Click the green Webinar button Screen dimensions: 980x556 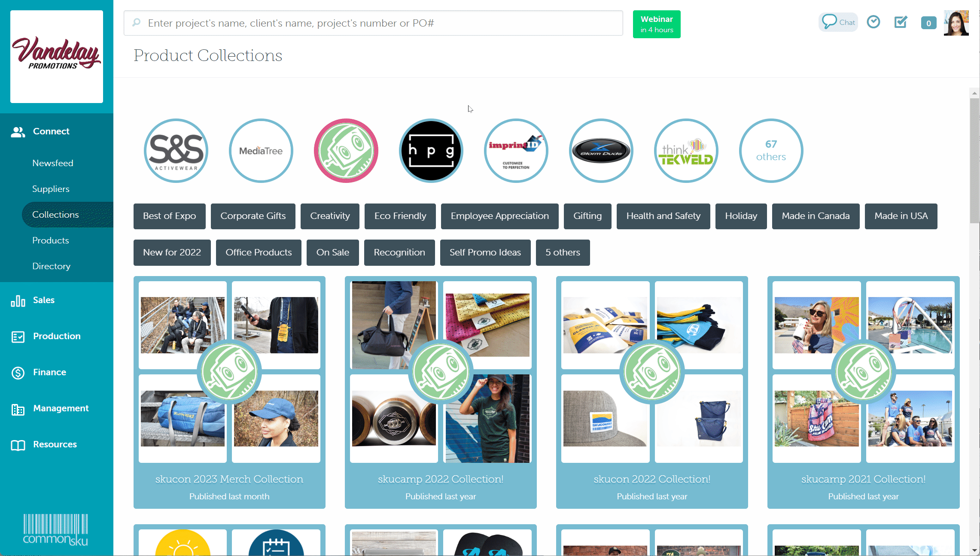point(656,24)
